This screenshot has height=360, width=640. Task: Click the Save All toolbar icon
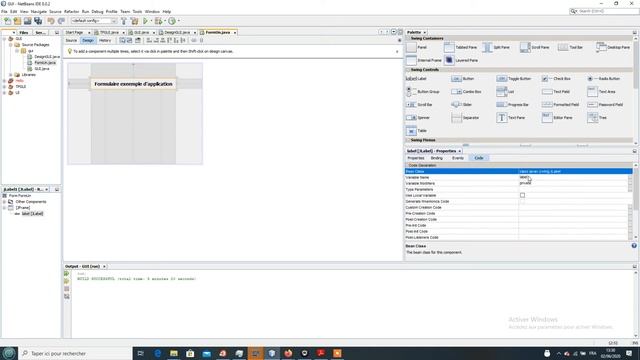(x=38, y=21)
